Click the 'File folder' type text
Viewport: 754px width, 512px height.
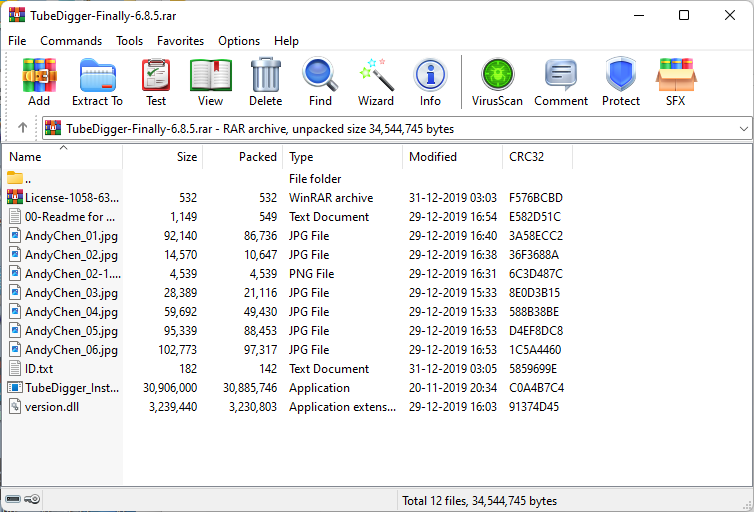(315, 178)
